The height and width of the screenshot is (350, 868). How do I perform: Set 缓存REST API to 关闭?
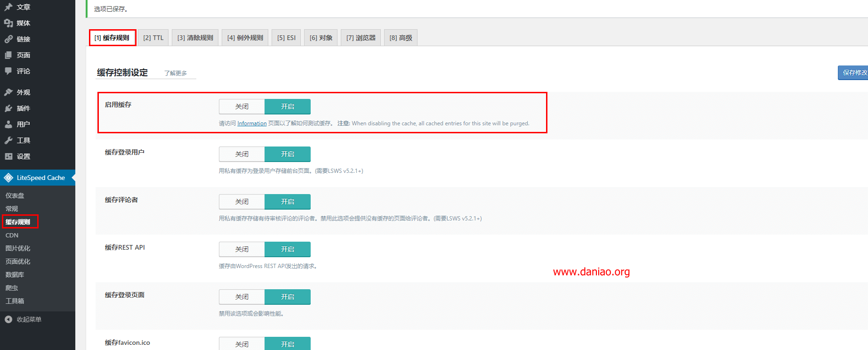pos(242,249)
